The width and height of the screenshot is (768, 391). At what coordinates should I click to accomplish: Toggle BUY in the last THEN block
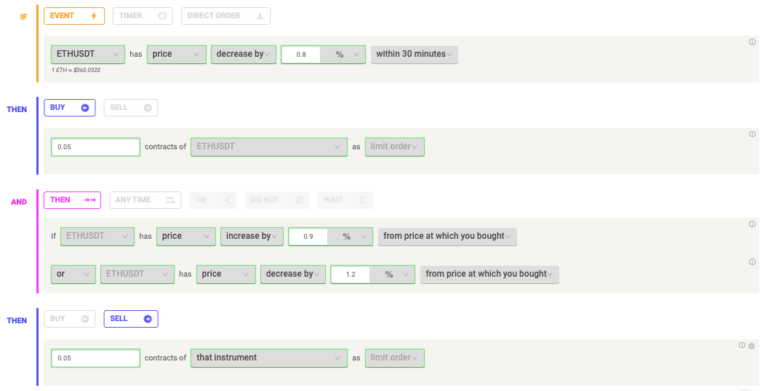[70, 319]
